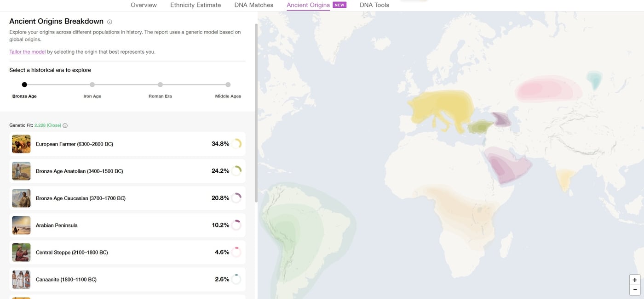Image resolution: width=644 pixels, height=299 pixels.
Task: Click 34.8% value for European Farmer
Action: 220,144
